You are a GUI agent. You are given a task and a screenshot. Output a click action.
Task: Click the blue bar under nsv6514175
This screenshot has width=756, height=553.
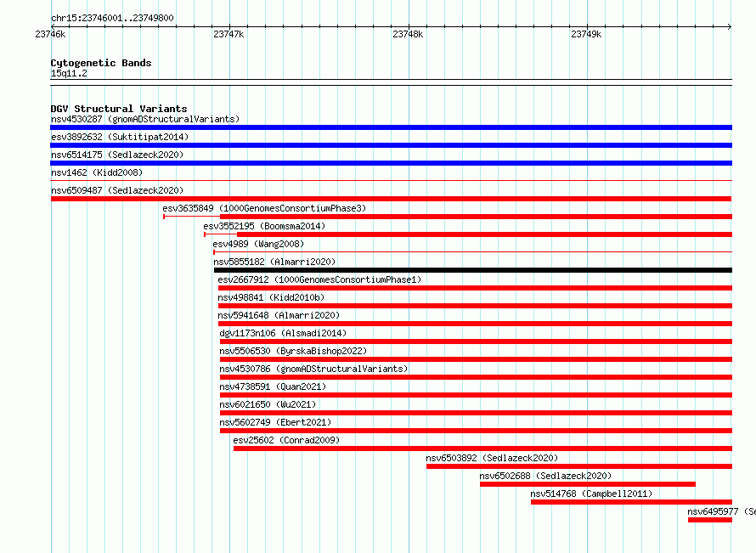pyautogui.click(x=391, y=163)
